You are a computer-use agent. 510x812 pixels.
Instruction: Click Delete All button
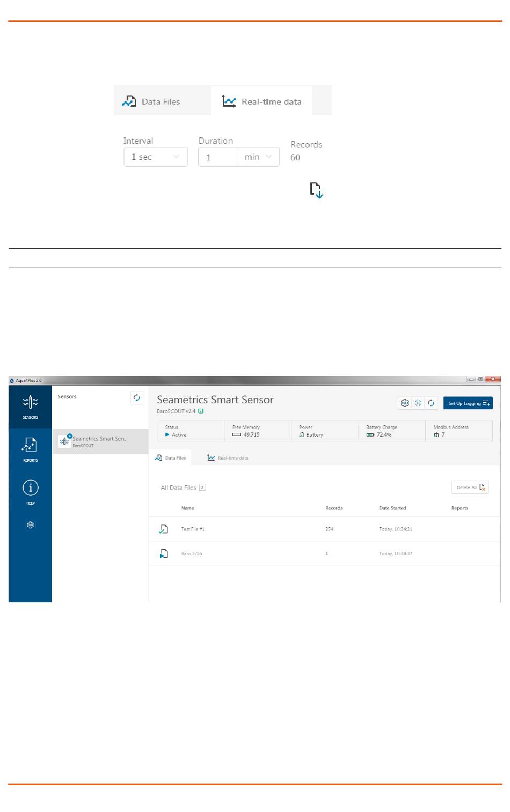click(x=470, y=488)
